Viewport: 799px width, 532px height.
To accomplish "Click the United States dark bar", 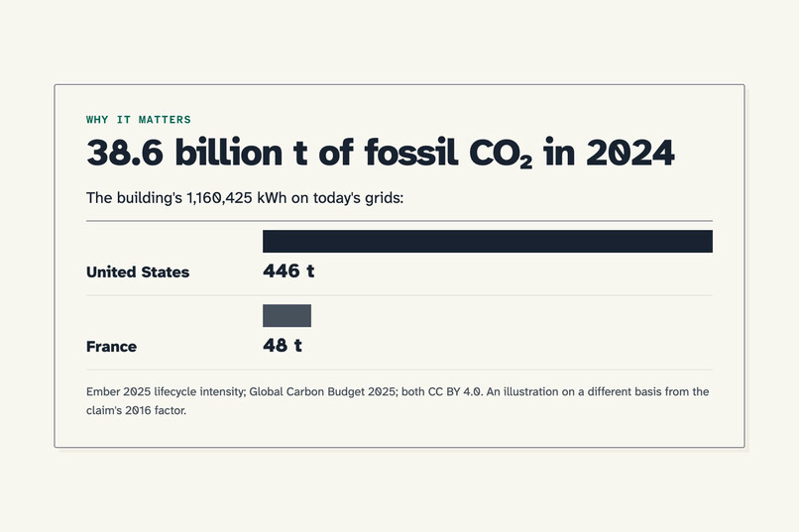I will 488,242.
